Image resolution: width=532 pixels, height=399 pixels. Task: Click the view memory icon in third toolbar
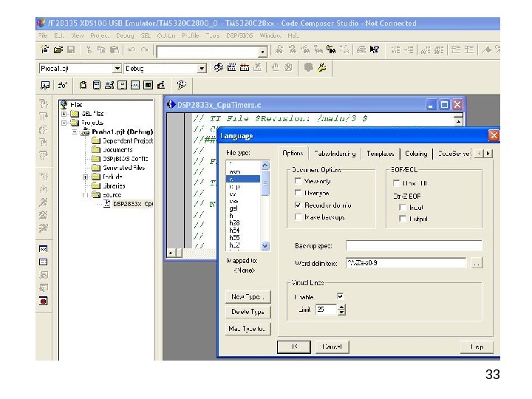[122, 85]
